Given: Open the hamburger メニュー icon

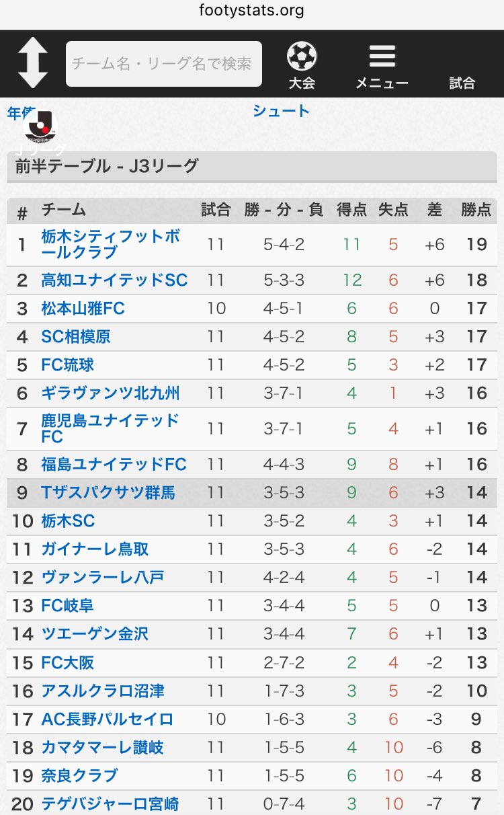Looking at the screenshot, I should point(382,65).
